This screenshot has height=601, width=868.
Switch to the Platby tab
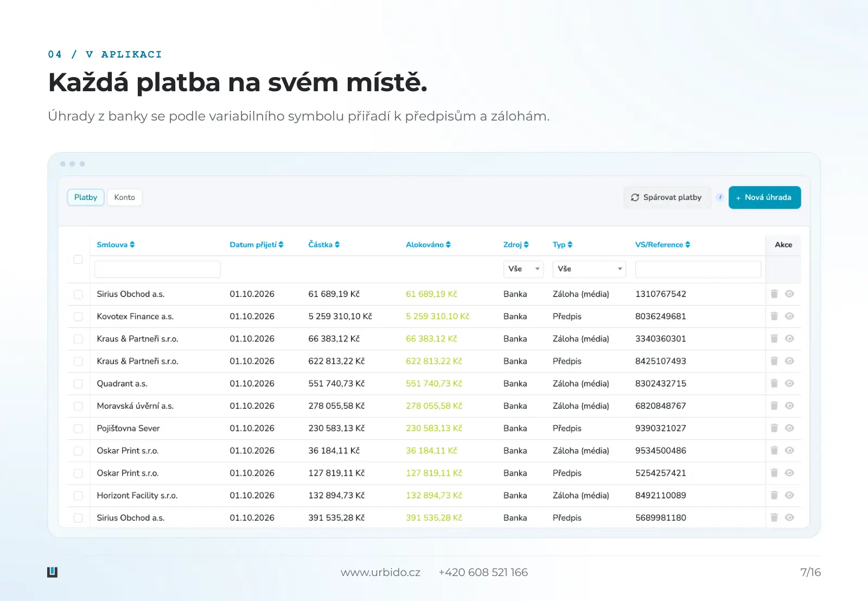(86, 197)
